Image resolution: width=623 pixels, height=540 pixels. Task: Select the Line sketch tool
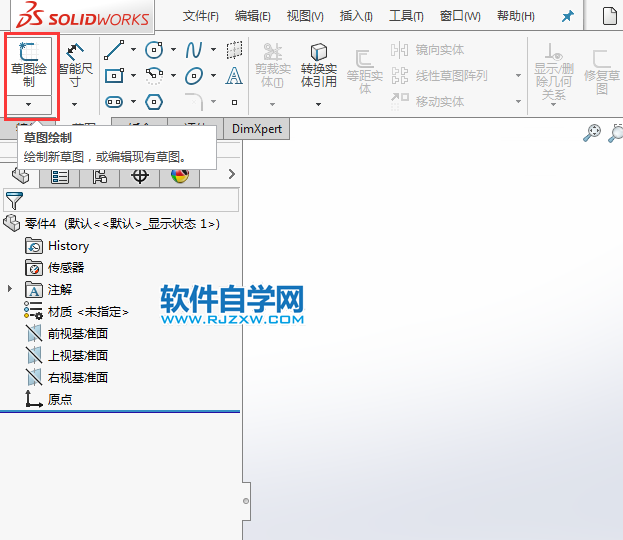[114, 50]
